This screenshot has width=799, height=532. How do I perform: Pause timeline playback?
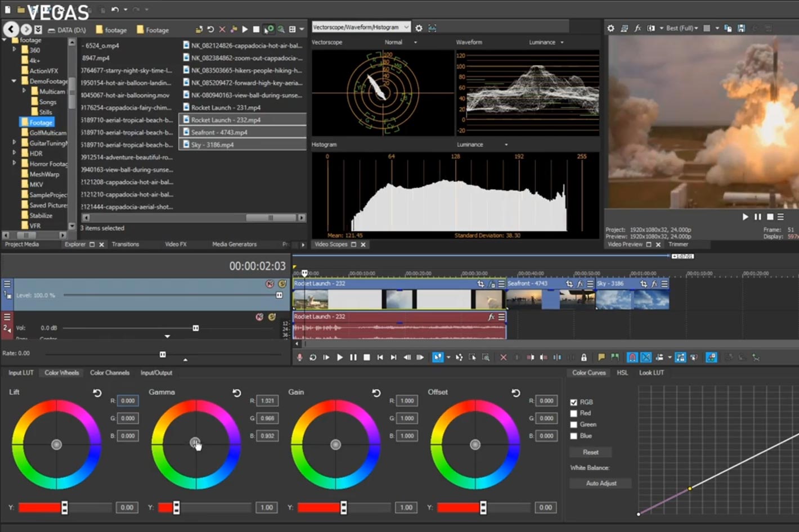[x=353, y=357]
